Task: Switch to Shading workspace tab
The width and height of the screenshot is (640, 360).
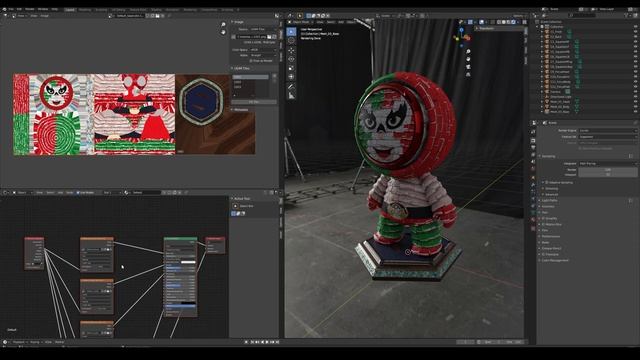Action: pos(156,9)
